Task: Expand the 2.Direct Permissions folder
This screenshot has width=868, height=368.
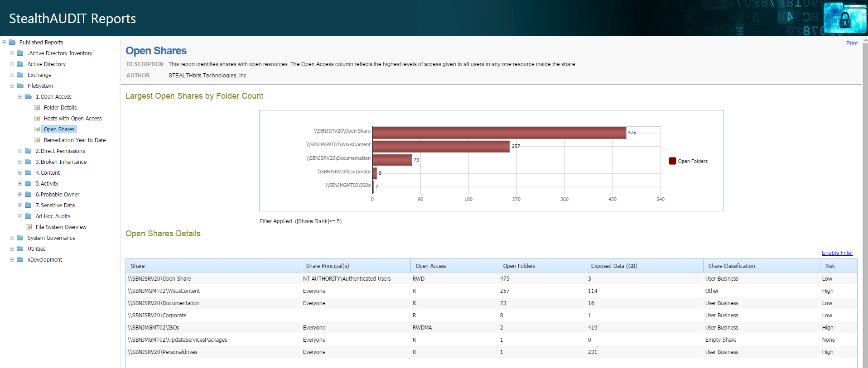Action: [x=20, y=151]
